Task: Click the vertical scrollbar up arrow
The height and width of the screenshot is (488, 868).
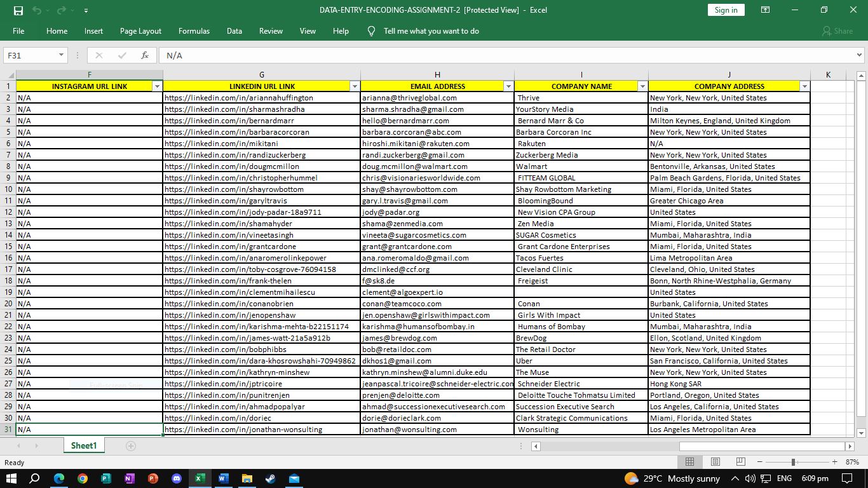Action: pyautogui.click(x=862, y=75)
